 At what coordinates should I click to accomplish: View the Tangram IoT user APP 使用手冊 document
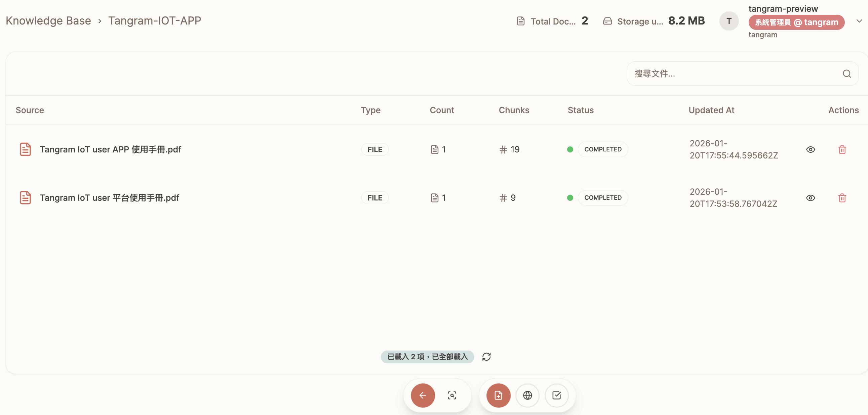tap(811, 149)
